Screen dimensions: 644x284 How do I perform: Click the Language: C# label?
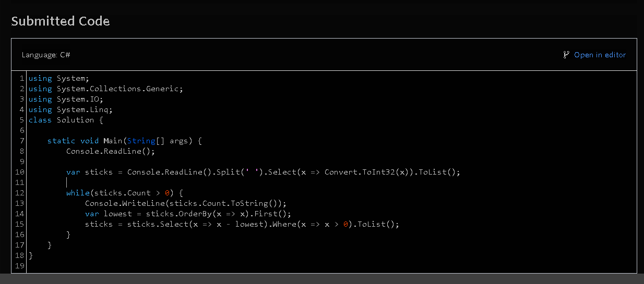(46, 55)
